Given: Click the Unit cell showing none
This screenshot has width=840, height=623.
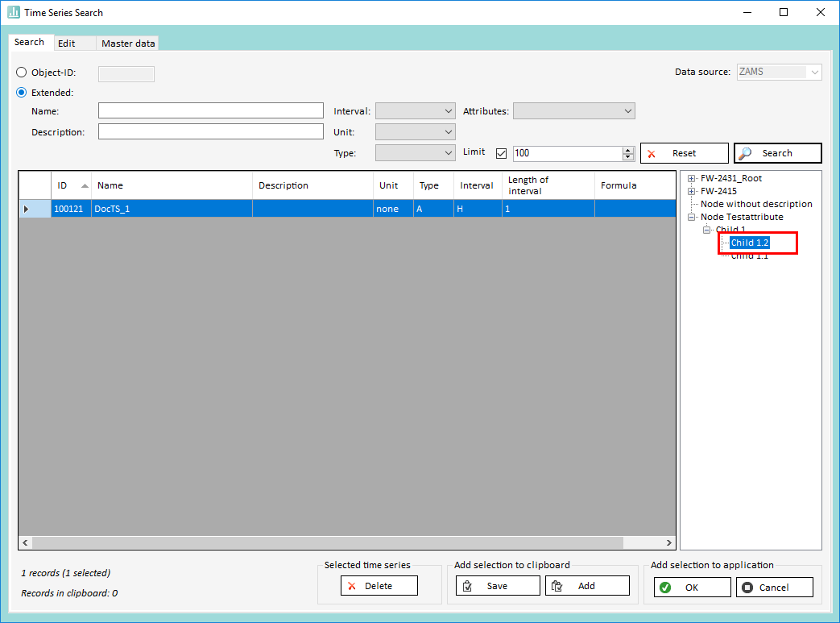Looking at the screenshot, I should [x=393, y=209].
